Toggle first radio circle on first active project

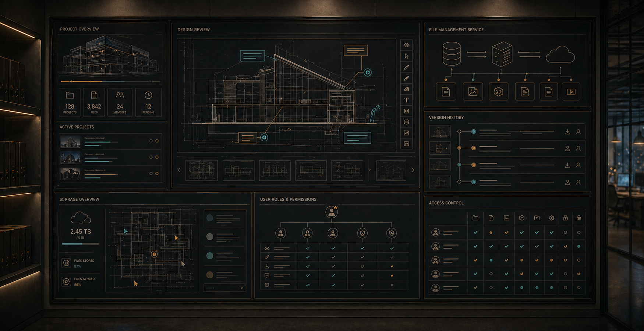click(x=151, y=141)
